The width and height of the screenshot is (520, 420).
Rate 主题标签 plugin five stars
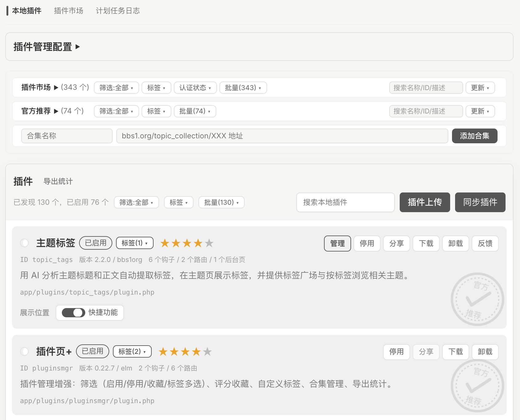(209, 243)
